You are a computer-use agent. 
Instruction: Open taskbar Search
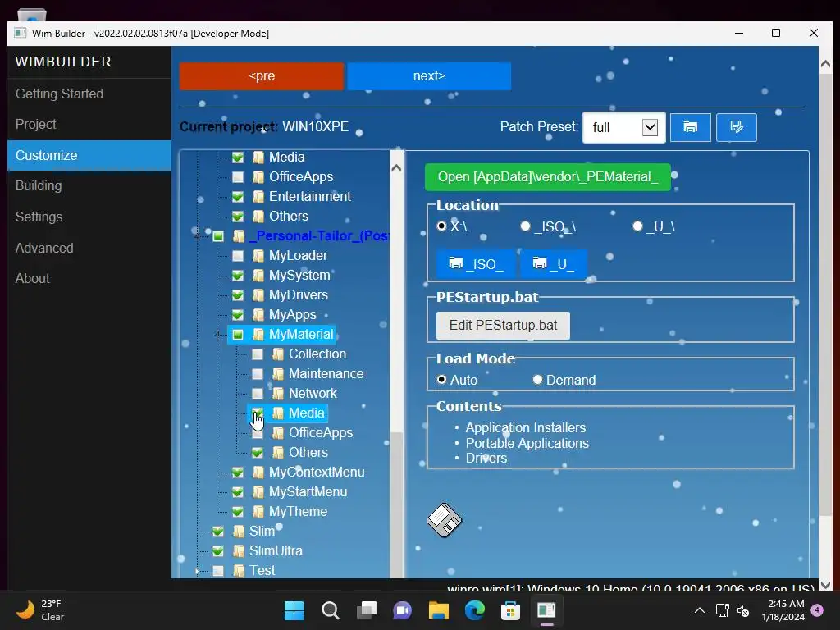pos(330,610)
